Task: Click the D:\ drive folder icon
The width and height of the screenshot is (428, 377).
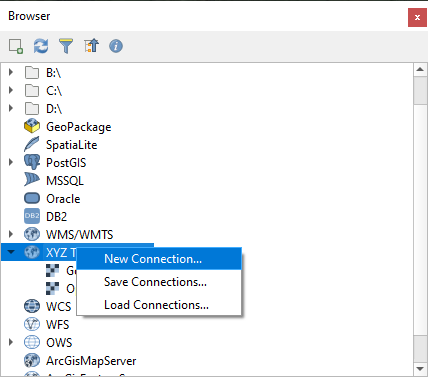Action: pos(32,108)
